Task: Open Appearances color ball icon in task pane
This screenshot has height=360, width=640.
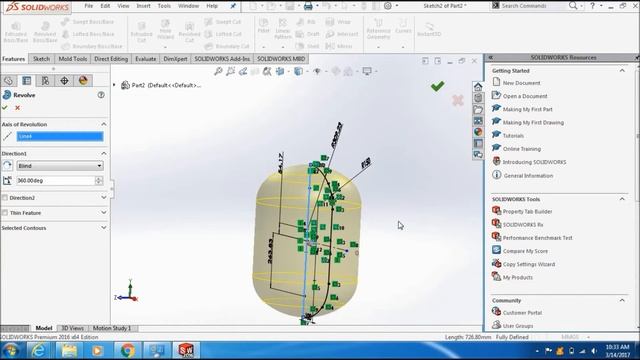Action: point(478,132)
